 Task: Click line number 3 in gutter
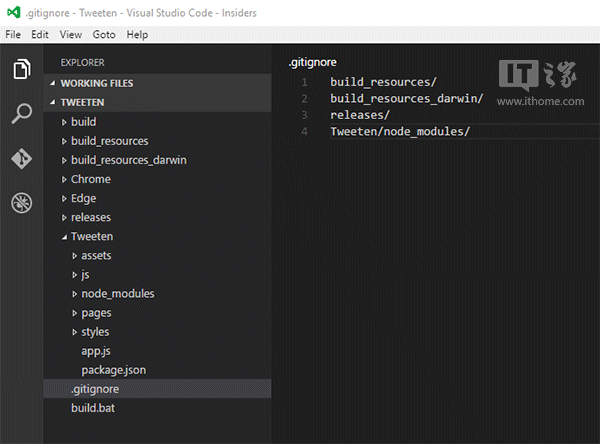[304, 115]
